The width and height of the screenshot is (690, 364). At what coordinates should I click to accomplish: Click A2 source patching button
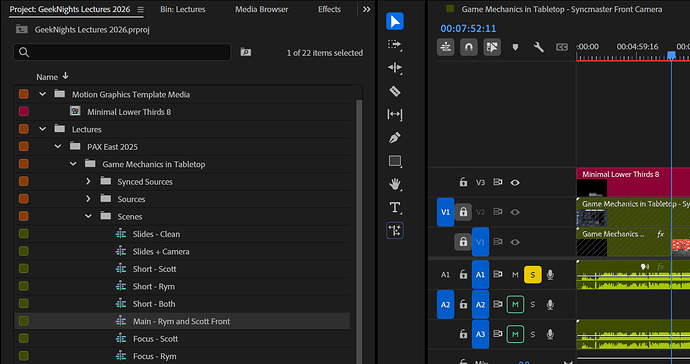[x=445, y=305]
